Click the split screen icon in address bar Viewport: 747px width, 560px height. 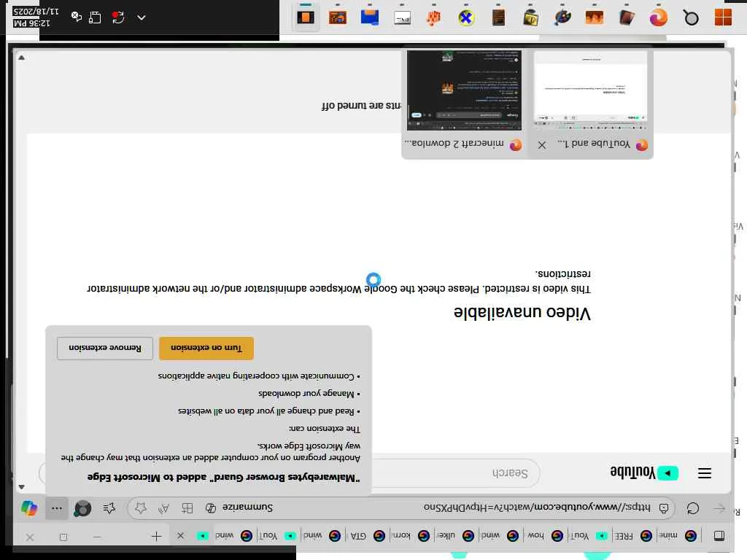[x=187, y=508]
